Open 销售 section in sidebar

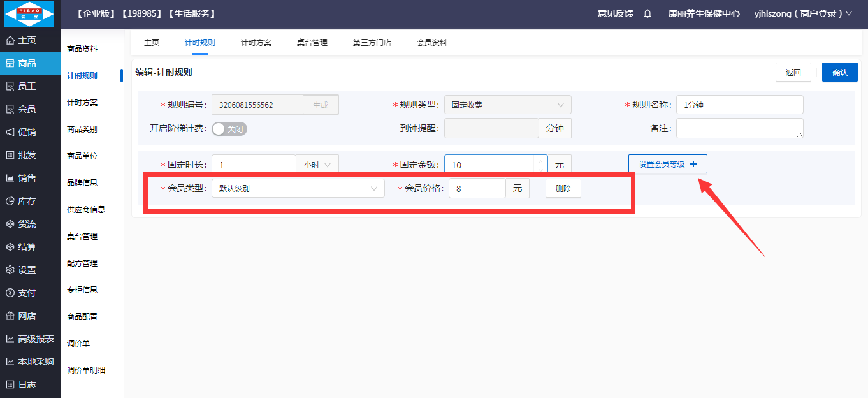30,178
